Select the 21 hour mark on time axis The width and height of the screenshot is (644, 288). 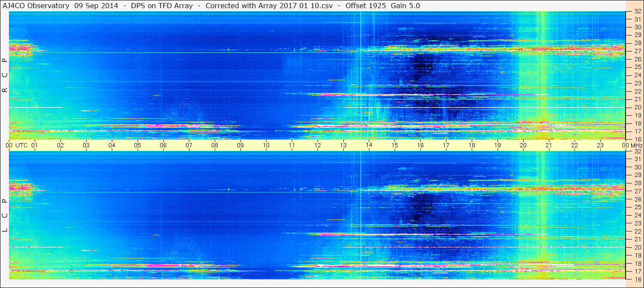(549, 145)
